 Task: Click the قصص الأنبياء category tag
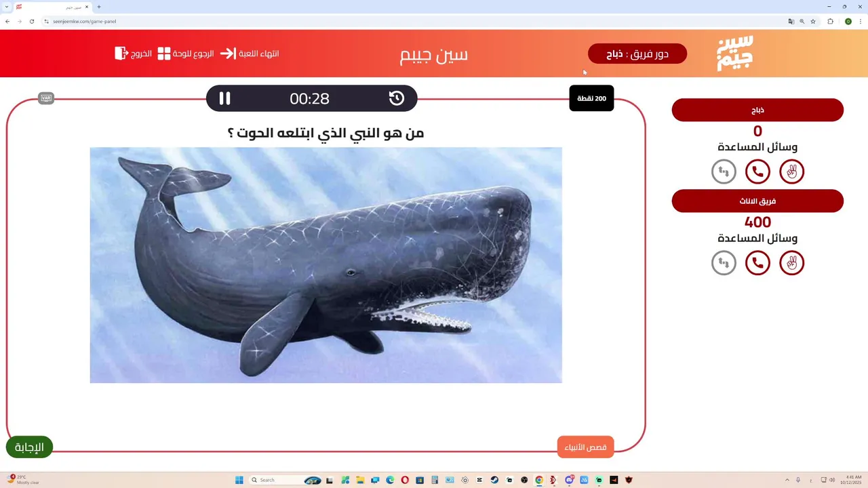pos(585,447)
